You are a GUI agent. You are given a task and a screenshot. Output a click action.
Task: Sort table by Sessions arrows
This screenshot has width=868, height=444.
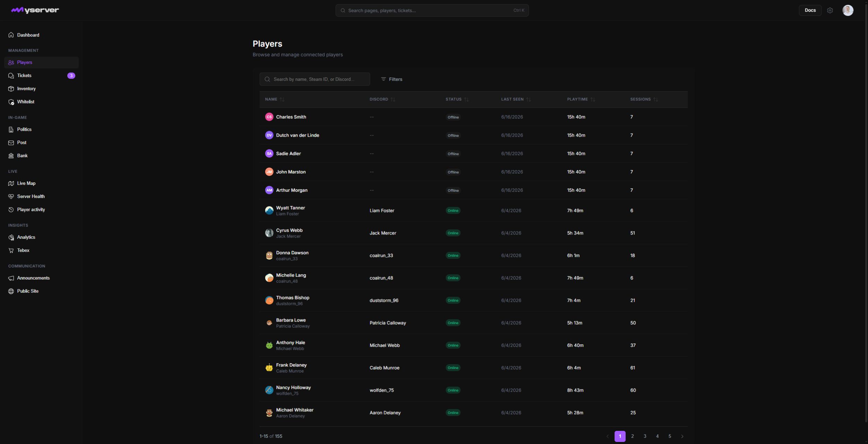(x=656, y=100)
